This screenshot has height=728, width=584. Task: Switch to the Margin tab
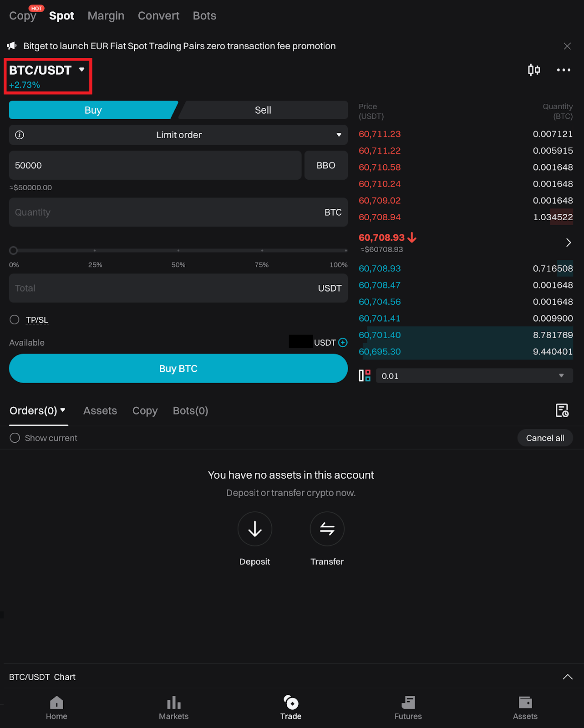[x=106, y=15]
